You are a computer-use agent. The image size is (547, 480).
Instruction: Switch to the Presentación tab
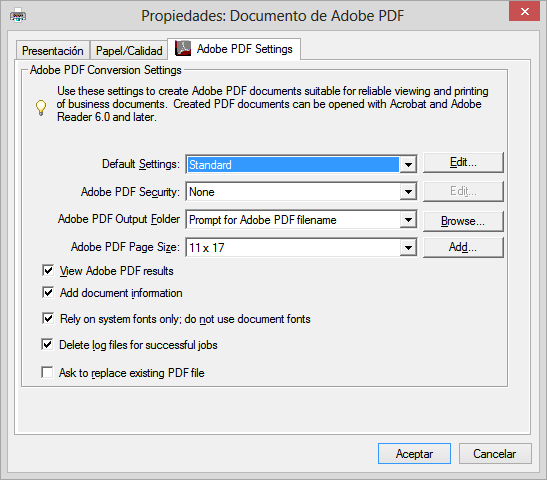click(53, 51)
